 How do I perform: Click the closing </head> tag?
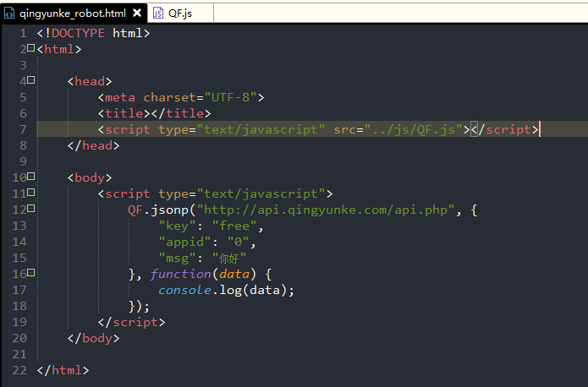(94, 145)
